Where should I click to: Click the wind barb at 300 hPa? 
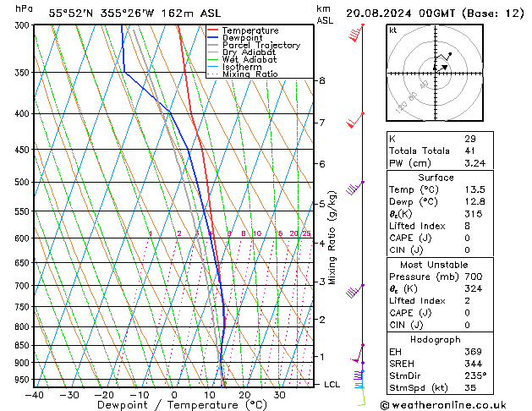tap(356, 34)
